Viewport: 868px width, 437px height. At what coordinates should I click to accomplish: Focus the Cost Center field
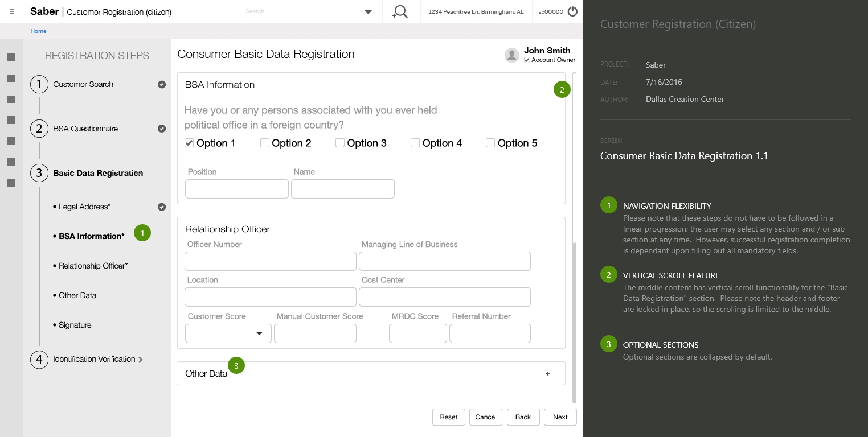tap(445, 297)
